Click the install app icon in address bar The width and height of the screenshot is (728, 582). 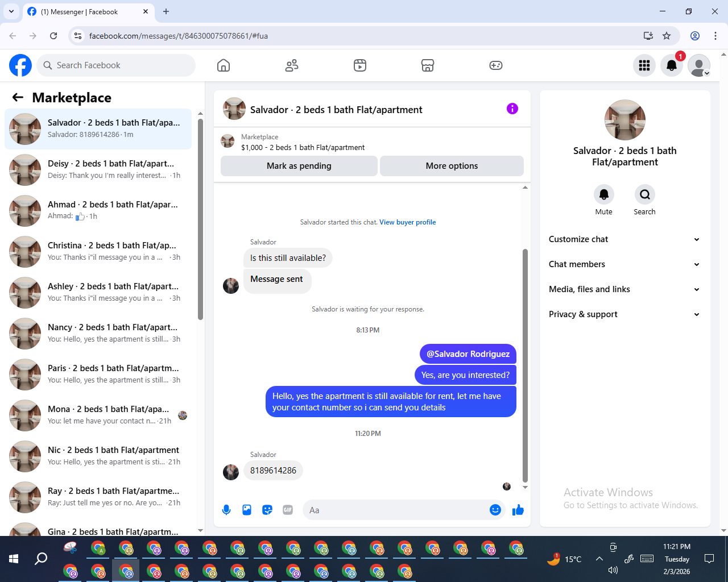(648, 36)
